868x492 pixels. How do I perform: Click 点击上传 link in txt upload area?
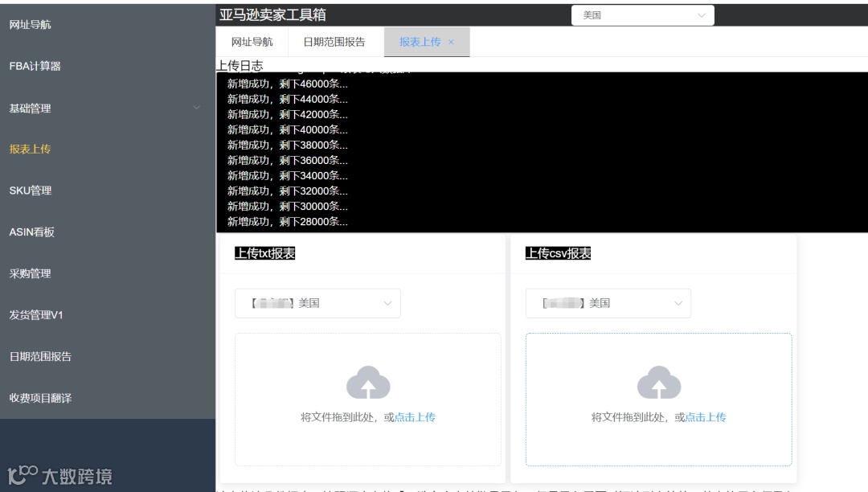click(x=415, y=417)
